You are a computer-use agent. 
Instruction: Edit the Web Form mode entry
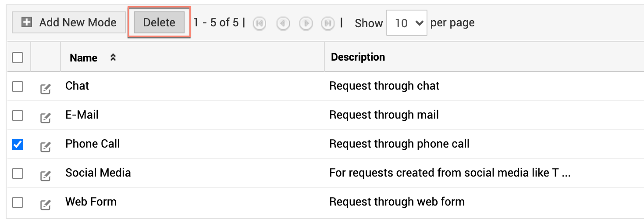point(45,205)
